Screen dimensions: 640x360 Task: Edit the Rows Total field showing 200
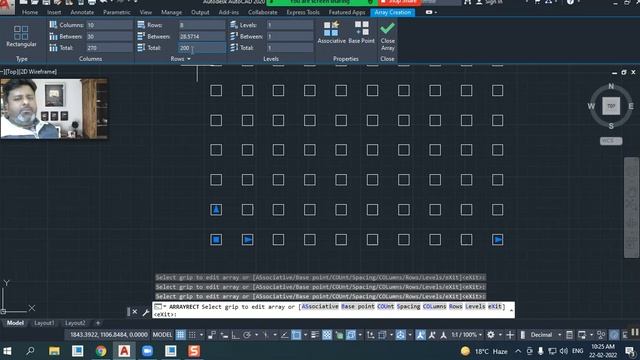[x=202, y=48]
